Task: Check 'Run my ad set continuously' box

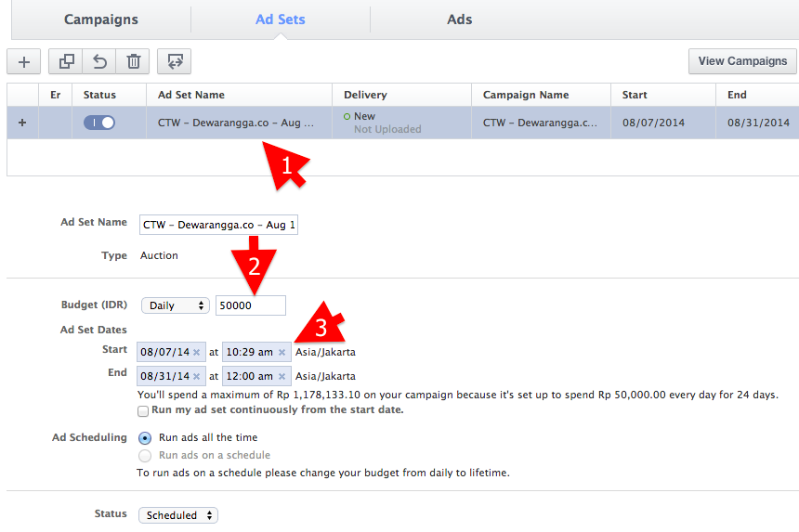Action: click(x=143, y=410)
